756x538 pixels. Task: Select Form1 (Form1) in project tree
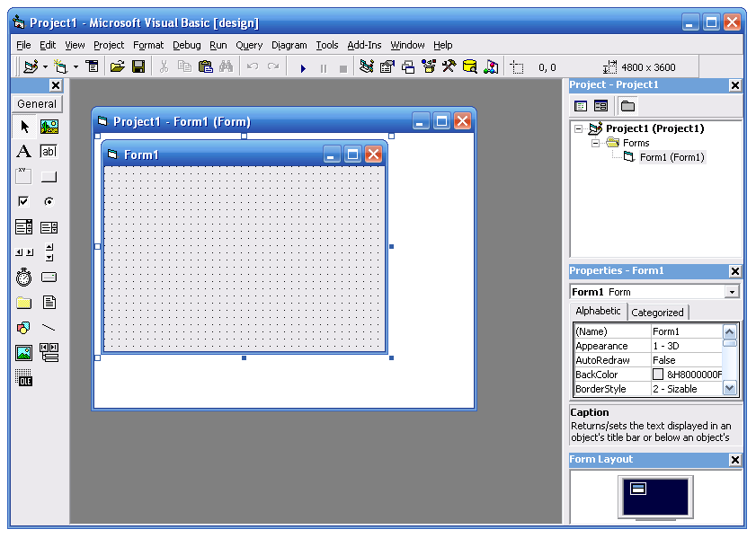(672, 157)
